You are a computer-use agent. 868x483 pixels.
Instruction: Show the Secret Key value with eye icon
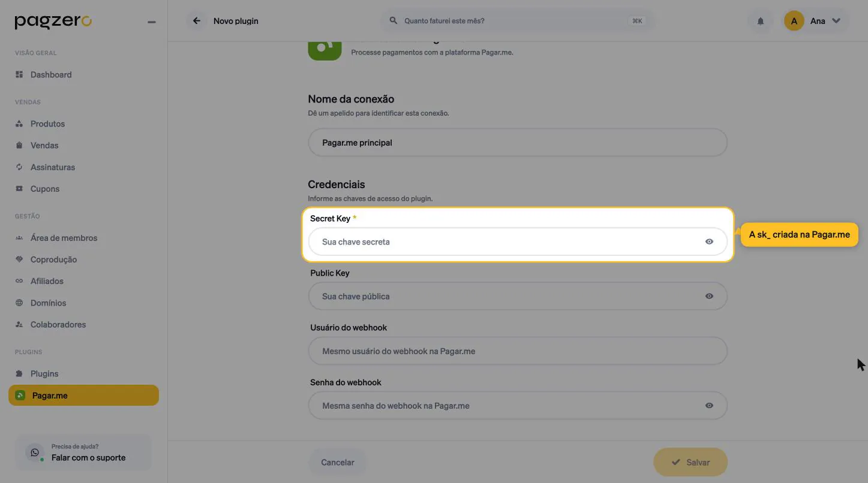pos(709,242)
